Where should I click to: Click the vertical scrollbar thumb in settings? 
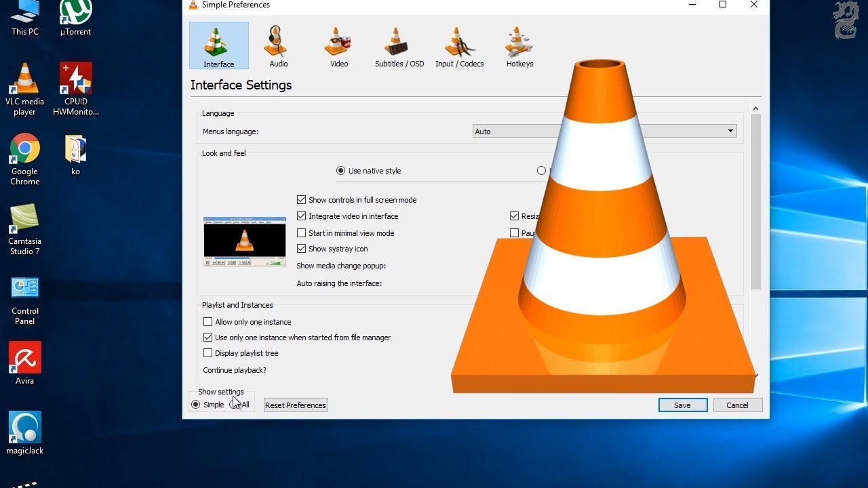[755, 201]
